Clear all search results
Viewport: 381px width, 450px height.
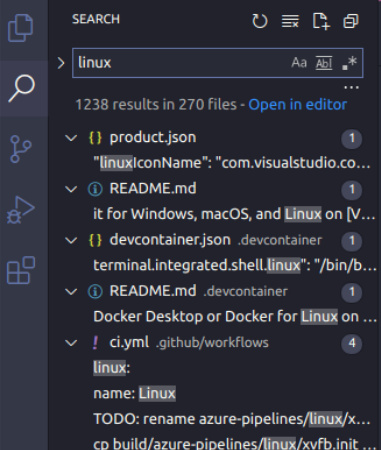click(x=290, y=21)
